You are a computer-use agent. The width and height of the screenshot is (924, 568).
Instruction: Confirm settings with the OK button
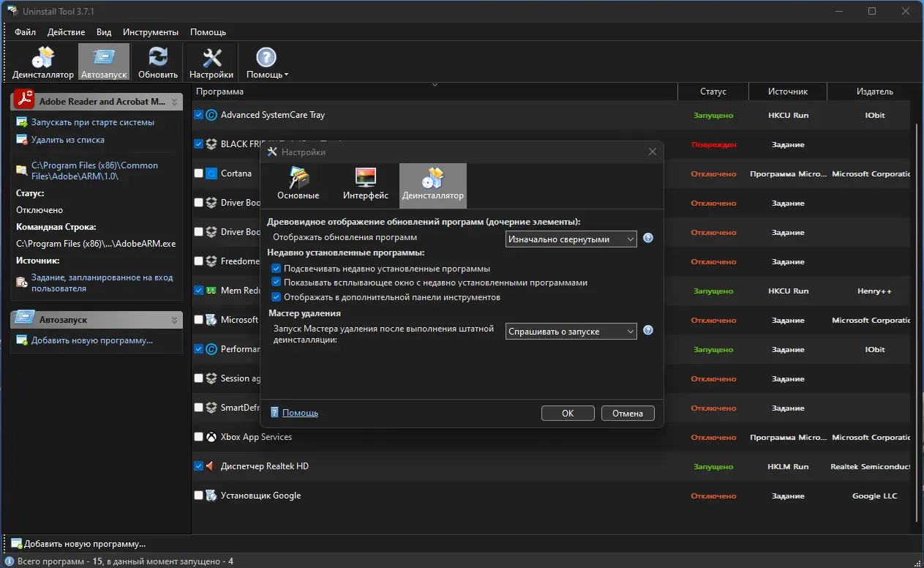tap(568, 414)
